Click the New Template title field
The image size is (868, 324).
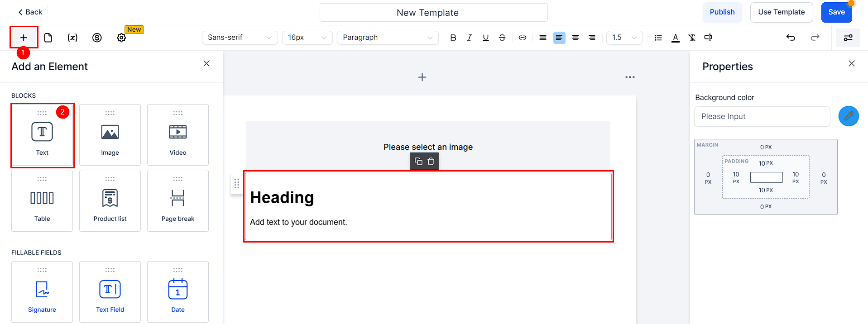point(433,13)
